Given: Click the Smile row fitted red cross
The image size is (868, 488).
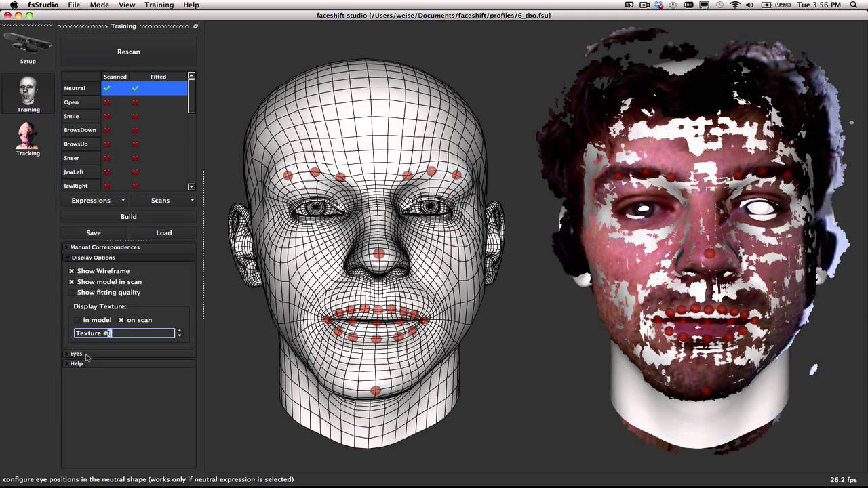Looking at the screenshot, I should click(135, 116).
